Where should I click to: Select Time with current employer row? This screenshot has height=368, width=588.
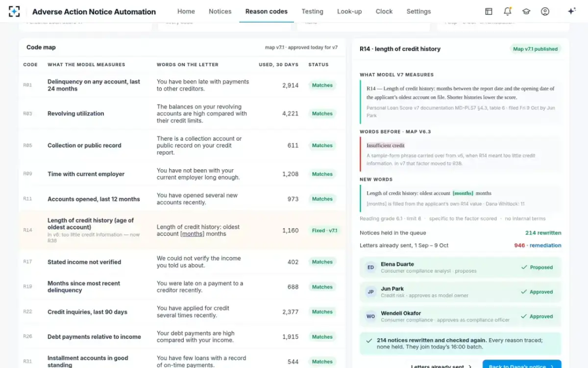(x=182, y=174)
